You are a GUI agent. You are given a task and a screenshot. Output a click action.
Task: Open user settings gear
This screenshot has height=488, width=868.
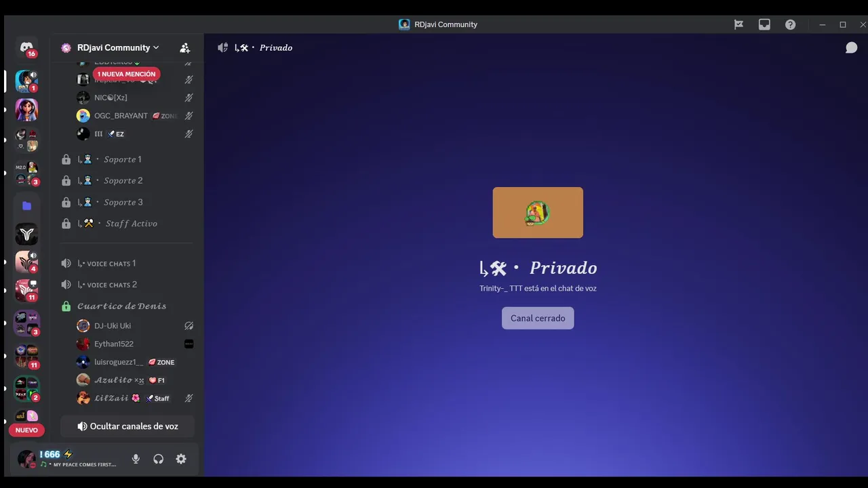181,459
